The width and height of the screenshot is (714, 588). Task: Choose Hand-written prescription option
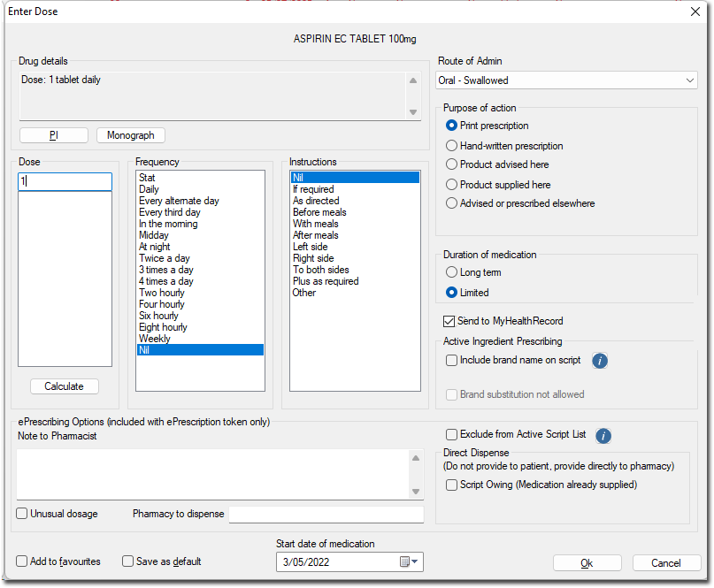click(452, 146)
